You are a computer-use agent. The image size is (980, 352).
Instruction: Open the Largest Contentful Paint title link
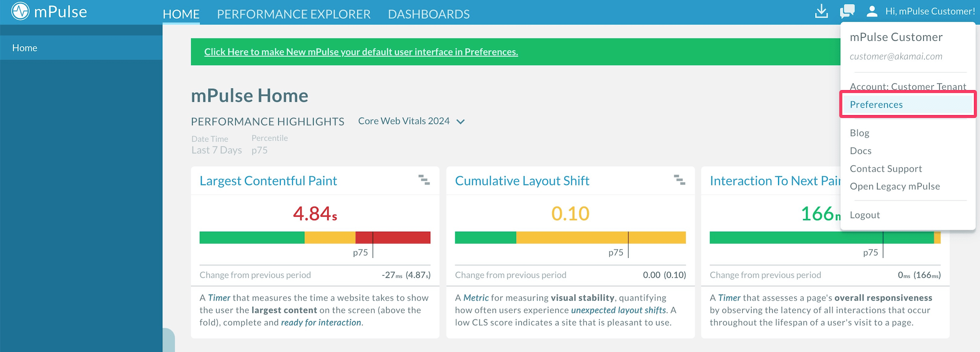pyautogui.click(x=268, y=181)
